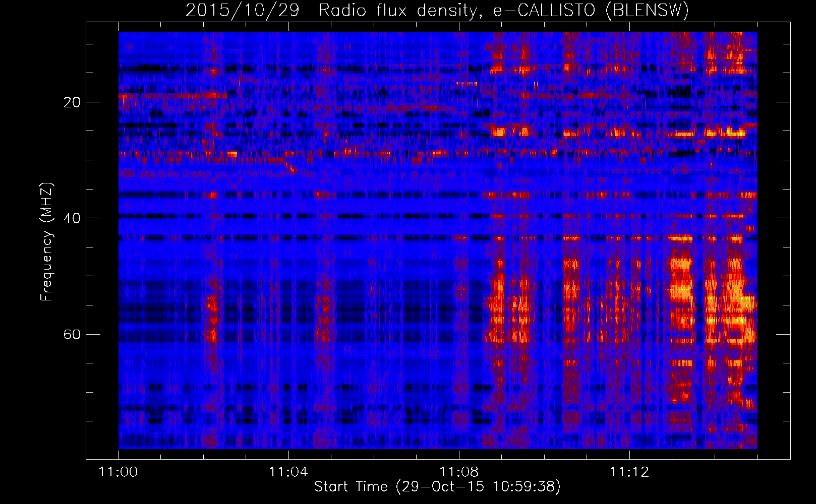Click the 'Frequency (MHZ)' axis label
The width and height of the screenshot is (816, 504).
pyautogui.click(x=46, y=242)
